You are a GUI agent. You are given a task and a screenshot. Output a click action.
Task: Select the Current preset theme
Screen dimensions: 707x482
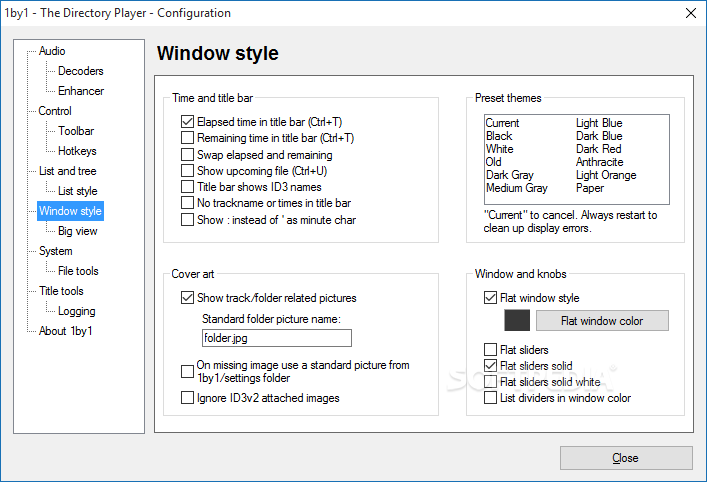[502, 123]
